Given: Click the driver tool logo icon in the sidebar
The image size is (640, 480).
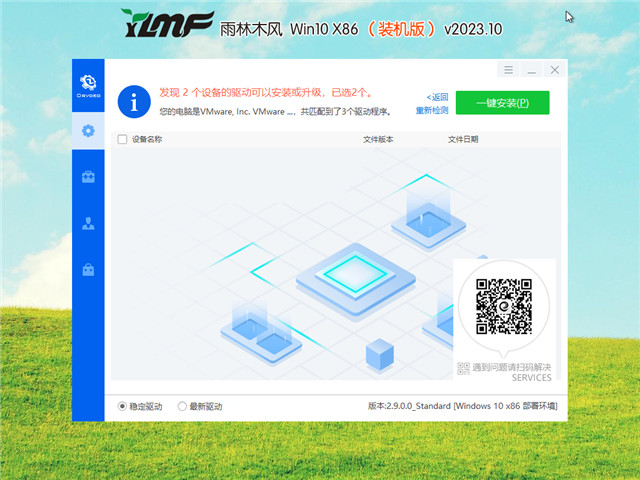Looking at the screenshot, I should tap(88, 86).
